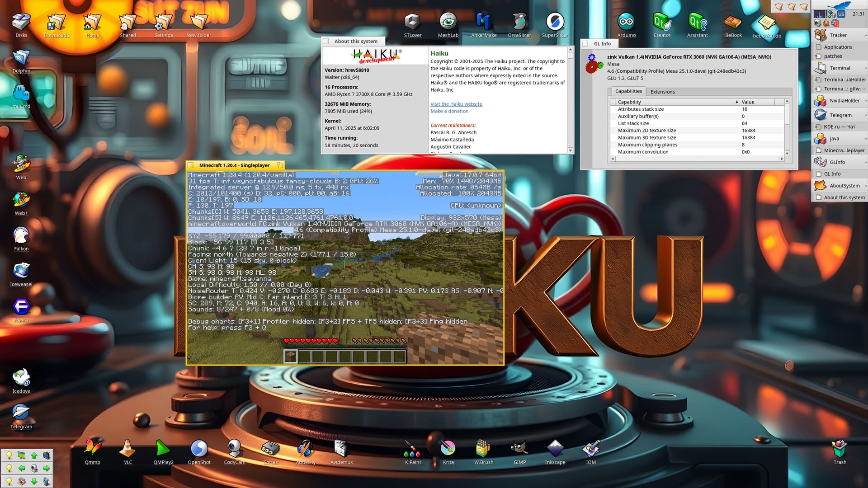Expand the Tracker entry in the Deskbar
The image size is (868, 488).
[x=865, y=35]
